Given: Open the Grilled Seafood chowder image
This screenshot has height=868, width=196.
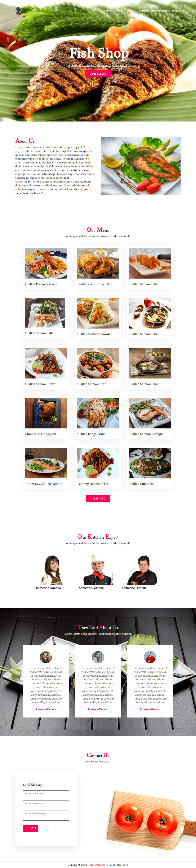Looking at the screenshot, I should pos(98,313).
